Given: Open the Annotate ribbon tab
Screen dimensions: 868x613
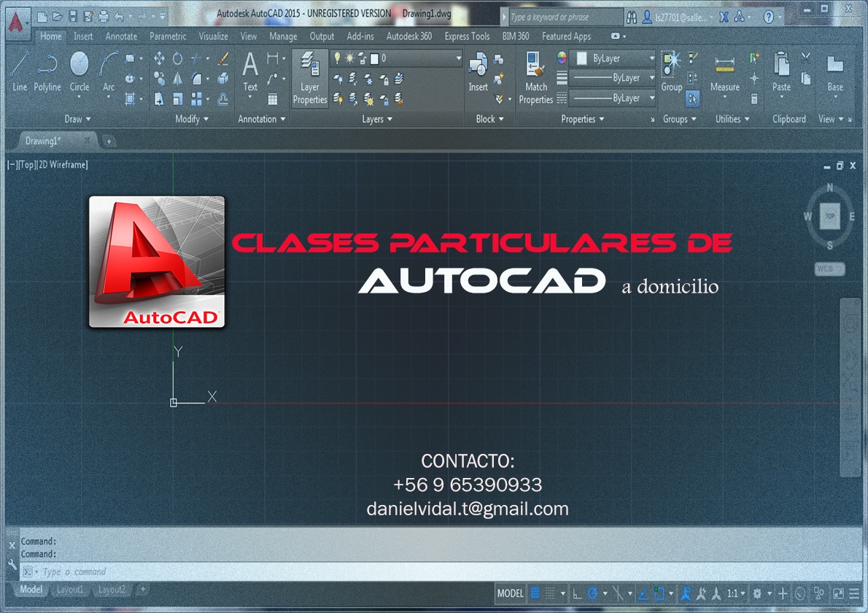Looking at the screenshot, I should click(x=121, y=36).
